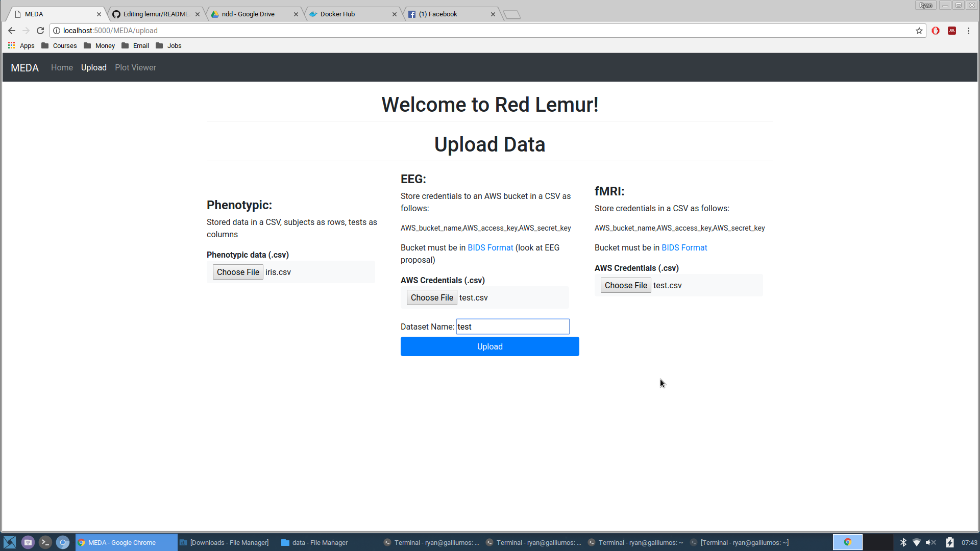Image resolution: width=980 pixels, height=551 pixels.
Task: Go to Home in MEDA navbar
Action: coord(62,67)
